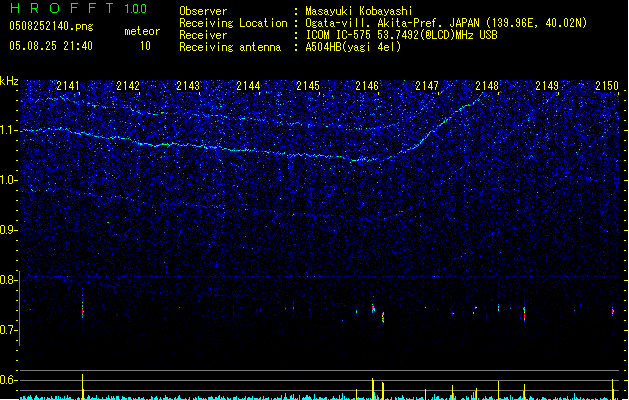Select the 0.6 kHz axis label
The height and width of the screenshot is (400, 629).
click(x=9, y=380)
